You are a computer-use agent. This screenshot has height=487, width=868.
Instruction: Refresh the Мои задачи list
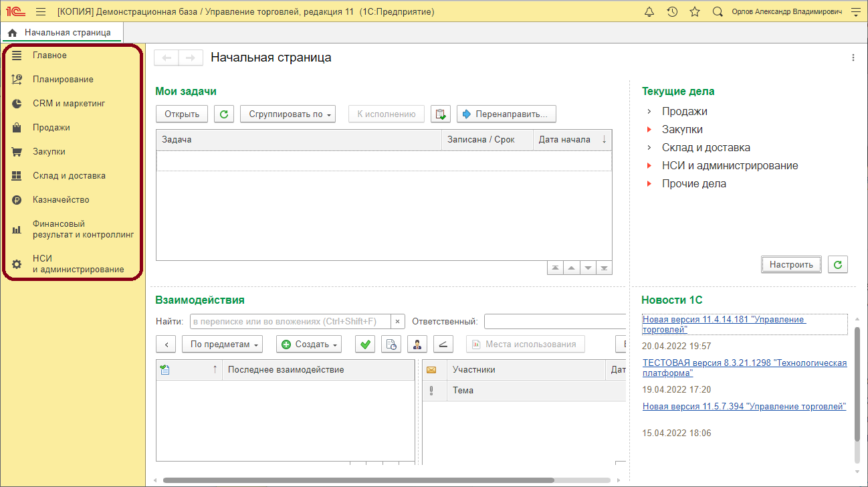tap(223, 113)
